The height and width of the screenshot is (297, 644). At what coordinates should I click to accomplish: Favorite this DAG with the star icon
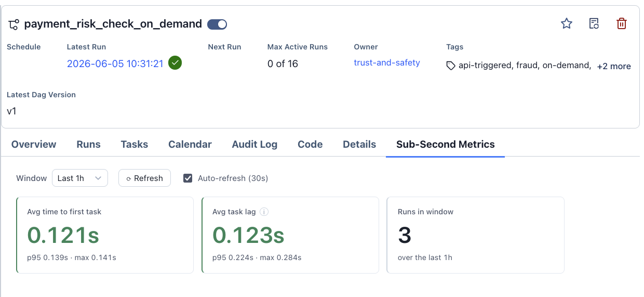click(x=567, y=23)
